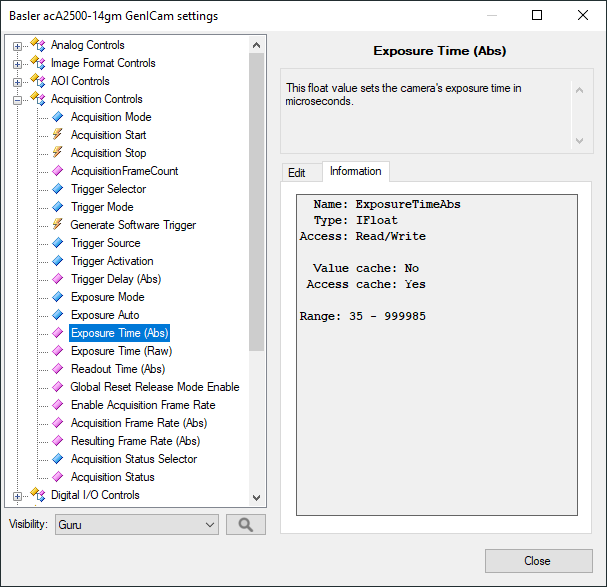Image resolution: width=607 pixels, height=587 pixels.
Task: Click the blue diamond icon beside Acquisition Mode
Action: (x=57, y=117)
